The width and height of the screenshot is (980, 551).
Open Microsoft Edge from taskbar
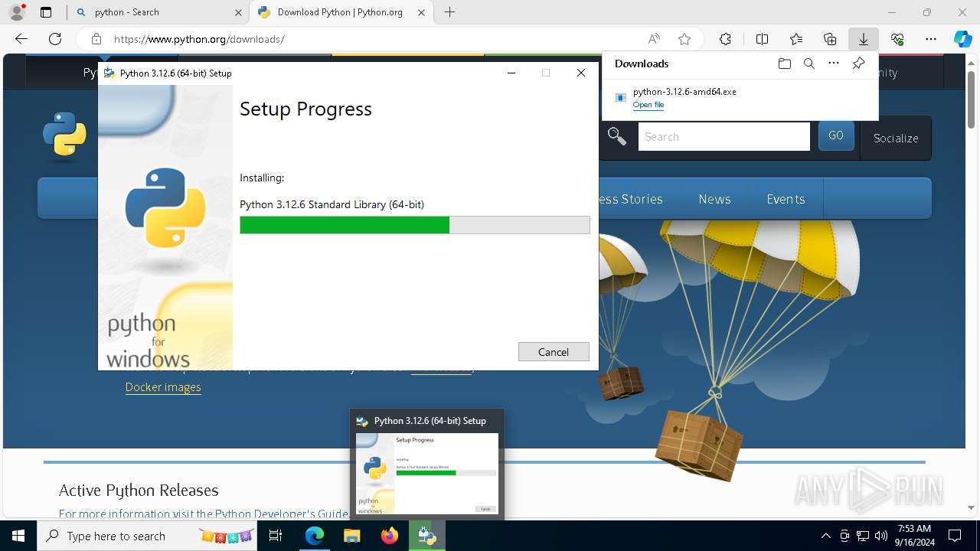pyautogui.click(x=315, y=536)
